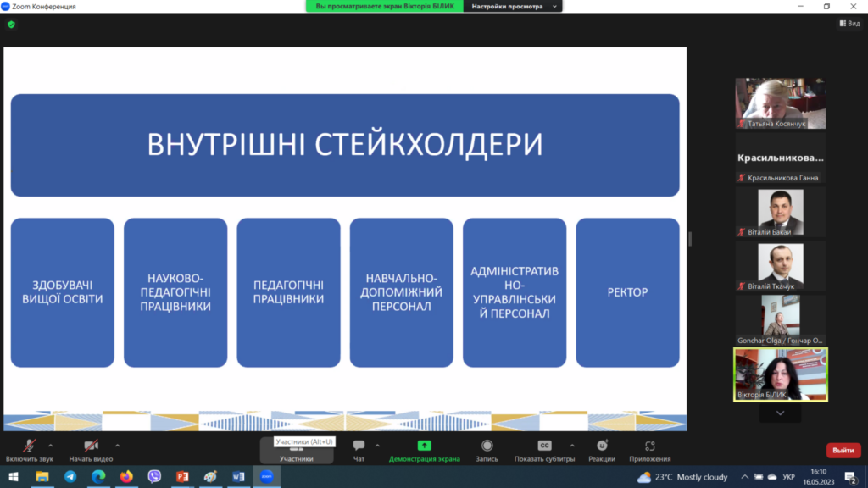The height and width of the screenshot is (488, 868).
Task: Expand video options arrow next to camera
Action: [x=117, y=445]
